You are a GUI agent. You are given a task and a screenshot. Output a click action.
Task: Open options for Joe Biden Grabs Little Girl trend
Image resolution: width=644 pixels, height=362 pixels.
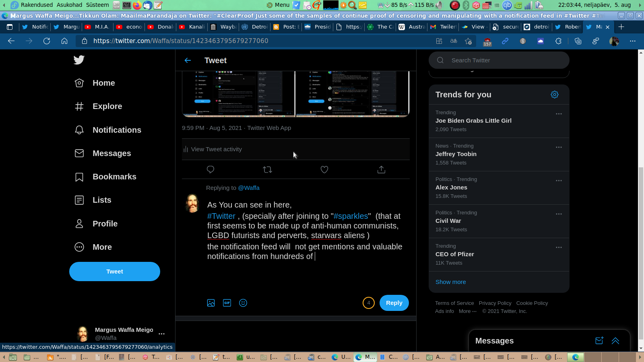(559, 114)
